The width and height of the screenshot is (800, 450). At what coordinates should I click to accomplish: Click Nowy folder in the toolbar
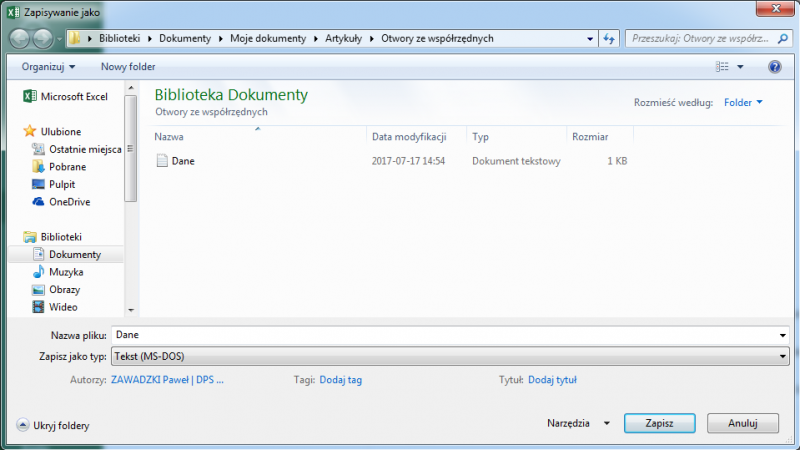[x=128, y=67]
